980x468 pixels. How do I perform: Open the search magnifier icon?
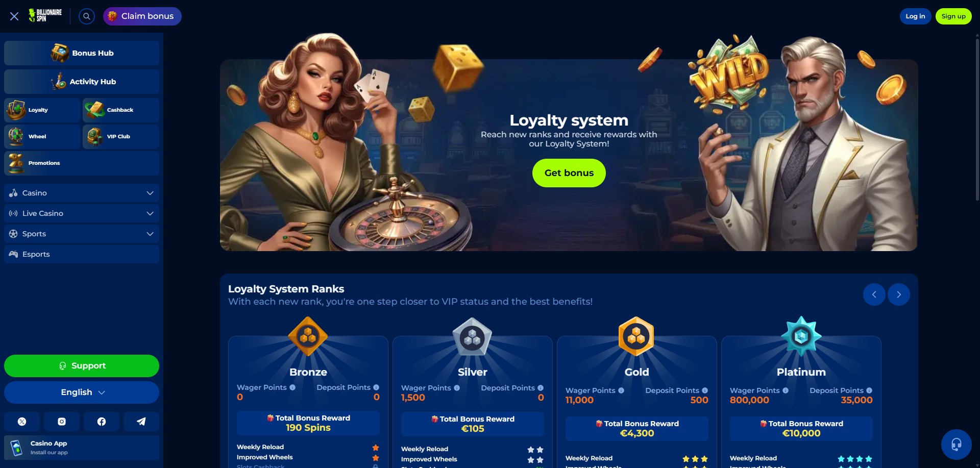click(x=87, y=16)
